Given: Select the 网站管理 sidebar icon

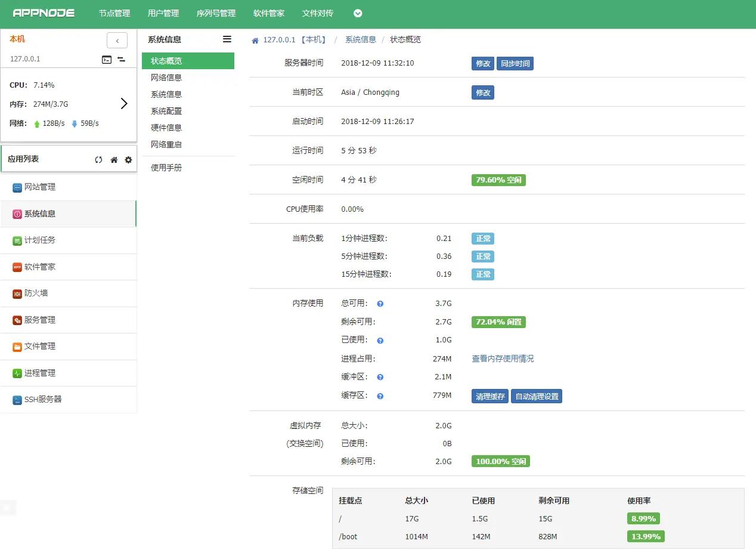Looking at the screenshot, I should [17, 187].
